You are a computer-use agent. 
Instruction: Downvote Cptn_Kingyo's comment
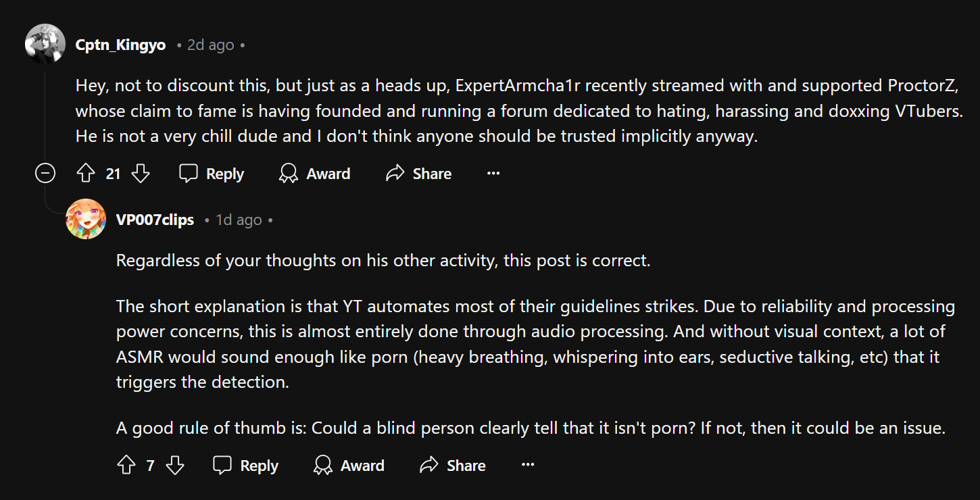pos(140,174)
